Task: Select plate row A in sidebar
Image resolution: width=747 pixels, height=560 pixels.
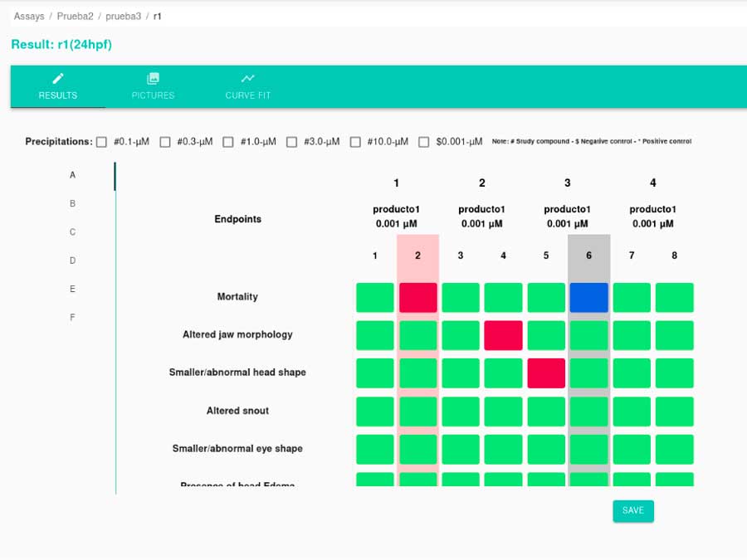Action: [x=72, y=175]
